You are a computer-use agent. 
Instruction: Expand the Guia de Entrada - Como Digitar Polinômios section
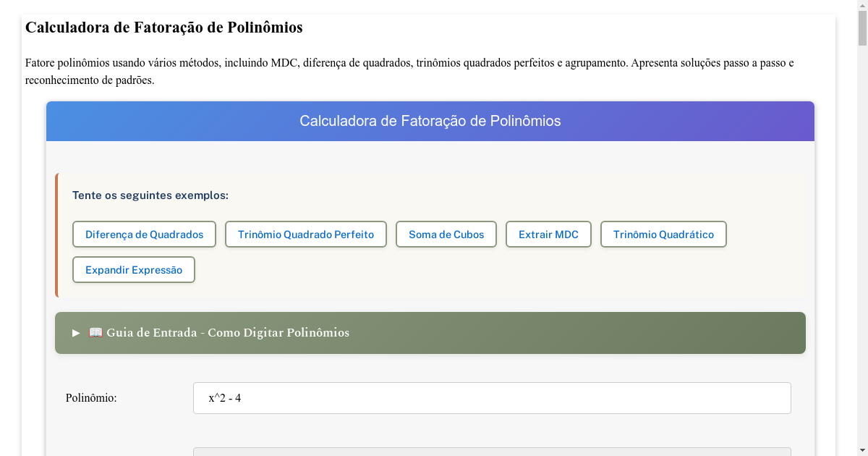click(x=289, y=333)
